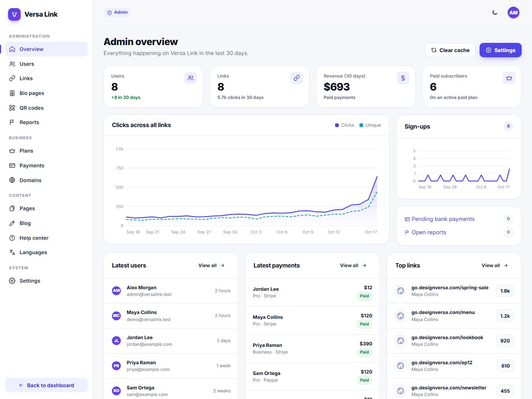Go to Plans under Business
The image size is (532, 399).
(x=46, y=151)
